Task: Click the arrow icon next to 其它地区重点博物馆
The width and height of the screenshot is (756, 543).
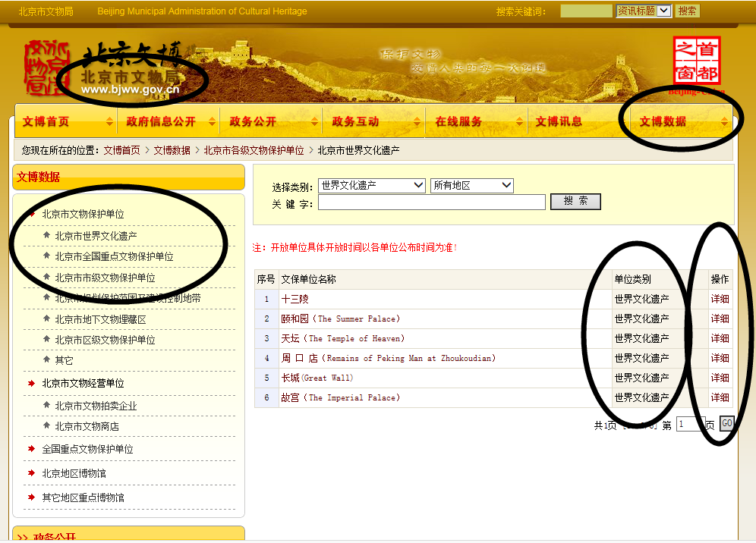Action: click(31, 497)
